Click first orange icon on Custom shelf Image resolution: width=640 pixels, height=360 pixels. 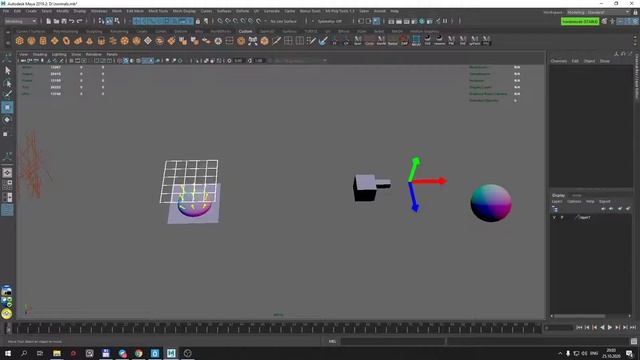[x=19, y=40]
